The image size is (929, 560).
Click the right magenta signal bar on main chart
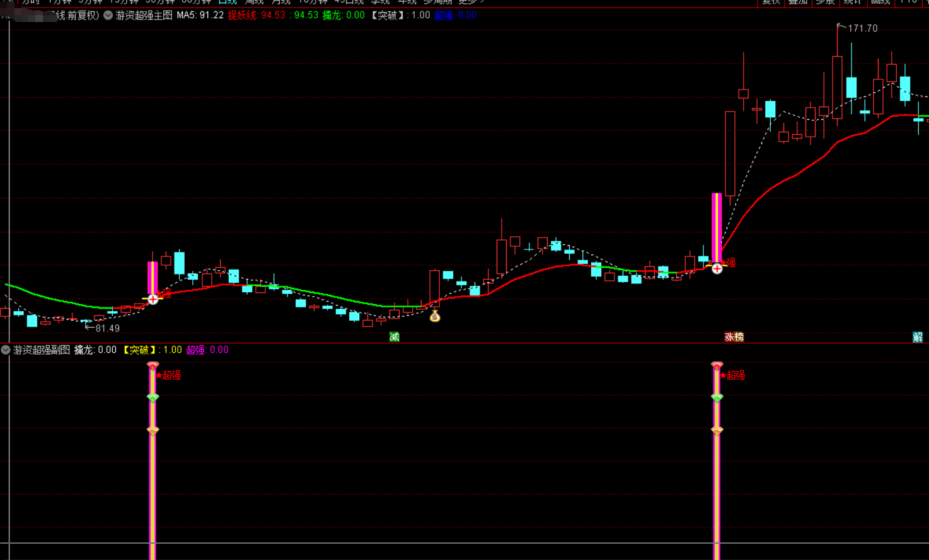tap(717, 228)
